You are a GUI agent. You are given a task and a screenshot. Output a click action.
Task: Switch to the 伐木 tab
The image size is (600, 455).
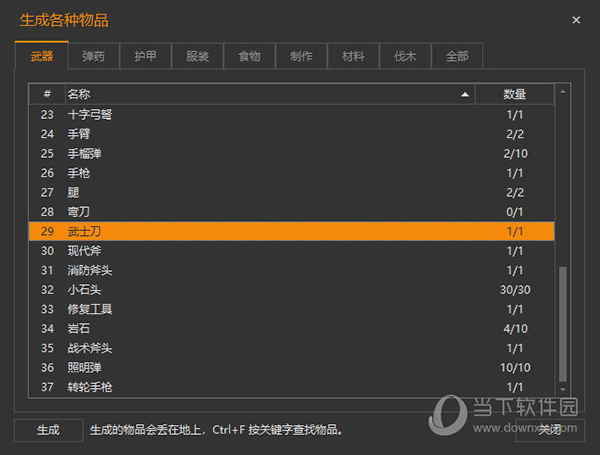(x=405, y=56)
